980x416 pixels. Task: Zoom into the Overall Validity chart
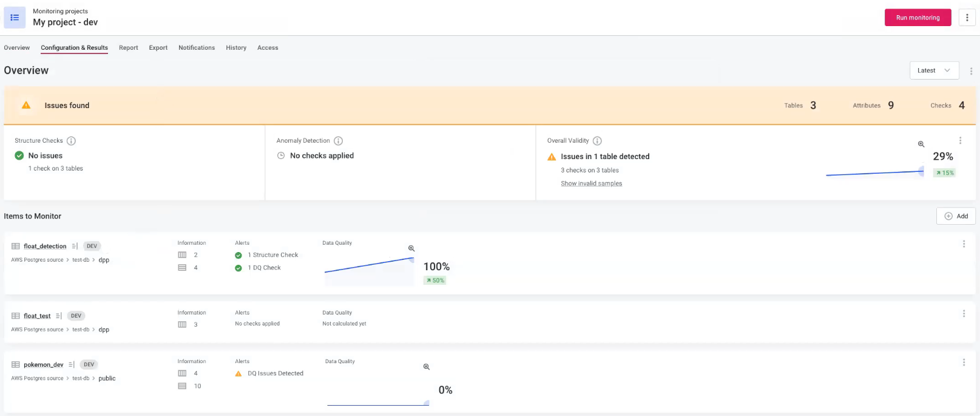pos(921,144)
